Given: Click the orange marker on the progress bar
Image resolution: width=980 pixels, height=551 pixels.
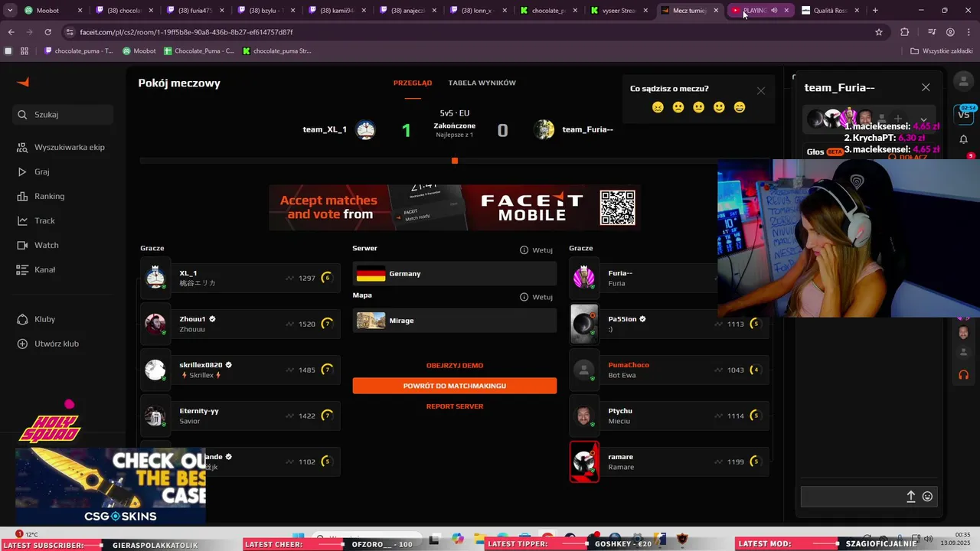Looking at the screenshot, I should click(x=455, y=161).
